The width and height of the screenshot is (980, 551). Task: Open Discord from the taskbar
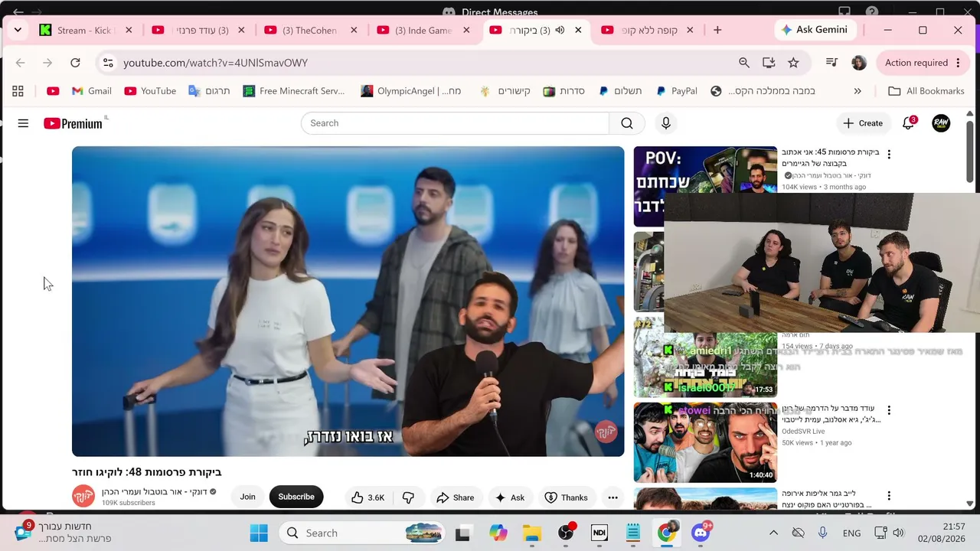tap(701, 533)
